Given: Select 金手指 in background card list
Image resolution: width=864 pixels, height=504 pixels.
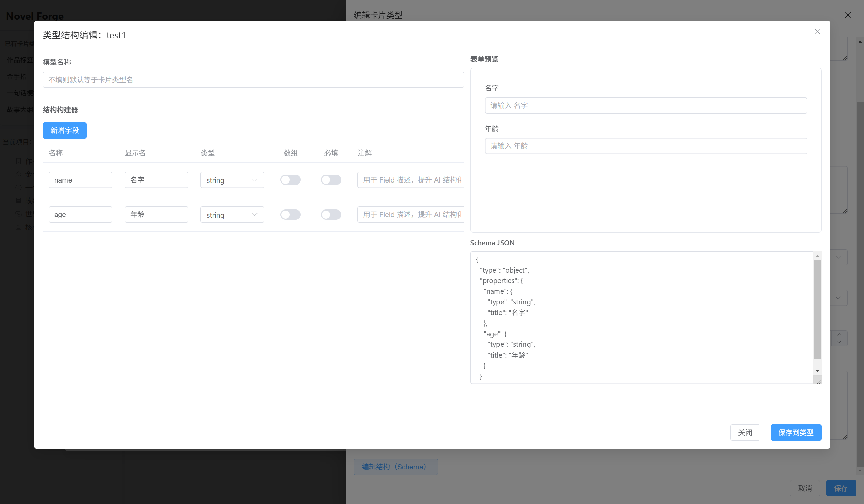Looking at the screenshot, I should point(17,77).
